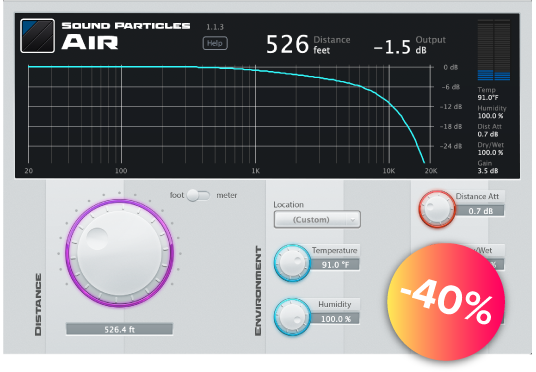Click the 91.0 °F temperature value field
The width and height of the screenshot is (536, 372).
pyautogui.click(x=335, y=265)
